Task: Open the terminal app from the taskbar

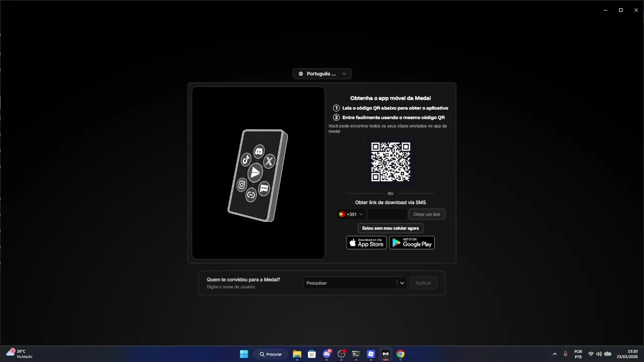Action: [x=356, y=354]
